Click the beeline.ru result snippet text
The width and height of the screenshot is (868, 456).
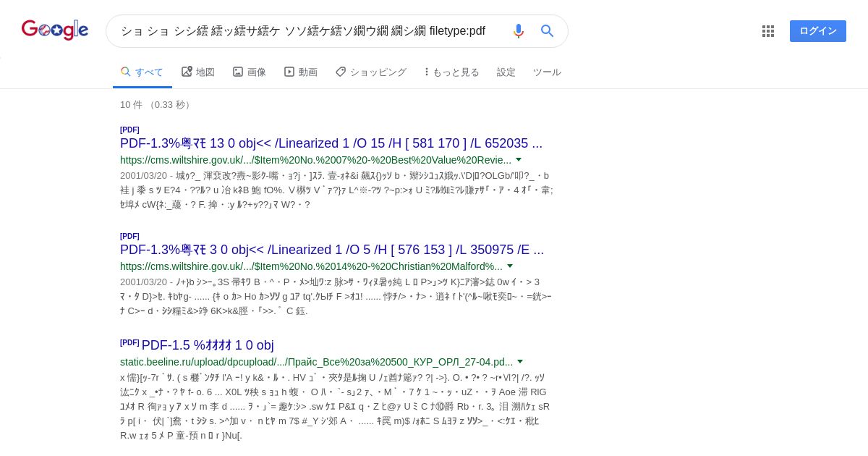[x=336, y=406]
